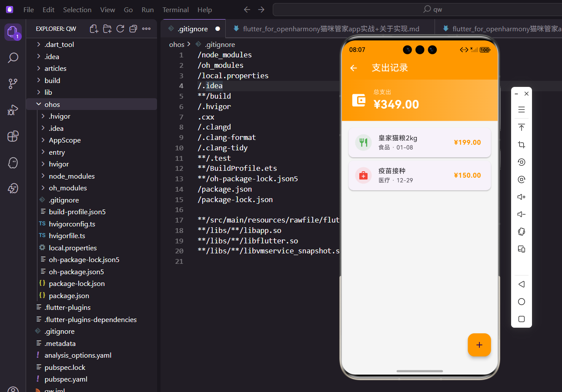This screenshot has width=562, height=392.
Task: Open the Run and Debug view
Action: click(x=13, y=110)
